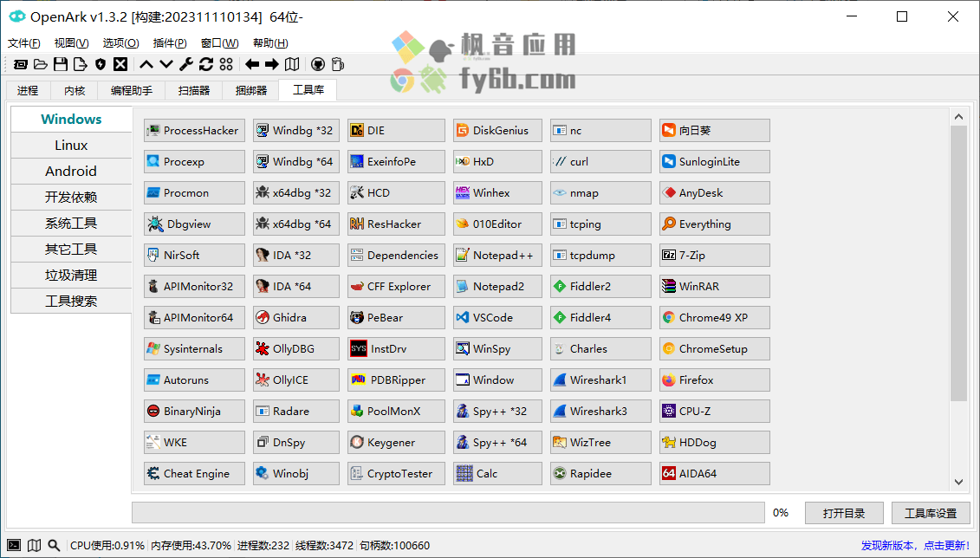Launch x64dbg *32
The height and width of the screenshot is (558, 980).
click(x=296, y=193)
